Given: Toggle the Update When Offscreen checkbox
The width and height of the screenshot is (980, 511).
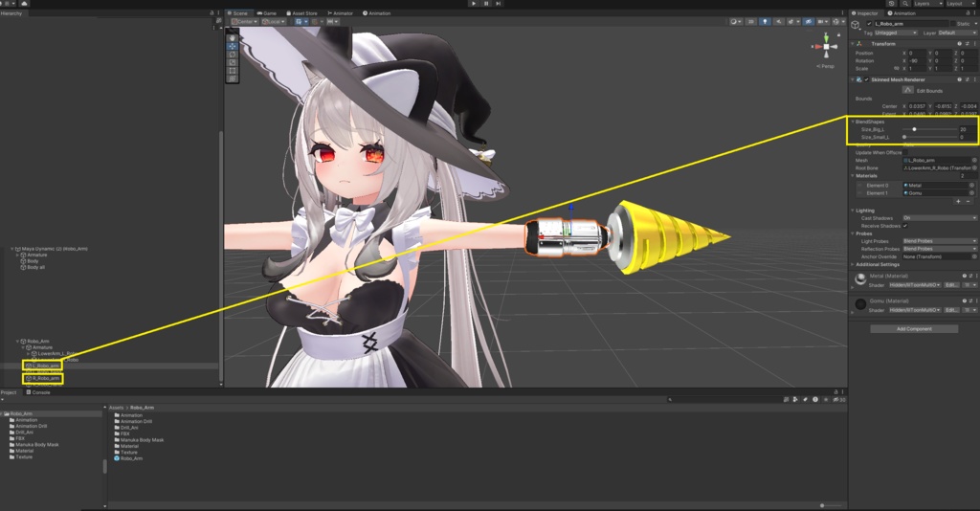Looking at the screenshot, I should (905, 152).
